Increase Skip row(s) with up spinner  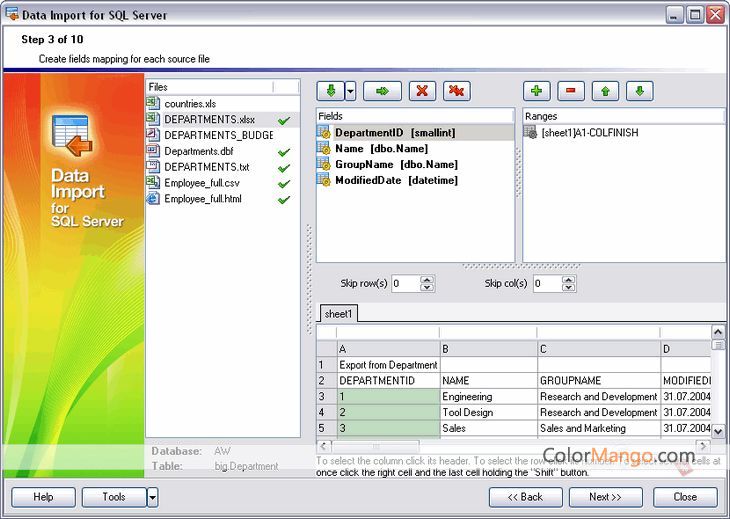click(427, 279)
